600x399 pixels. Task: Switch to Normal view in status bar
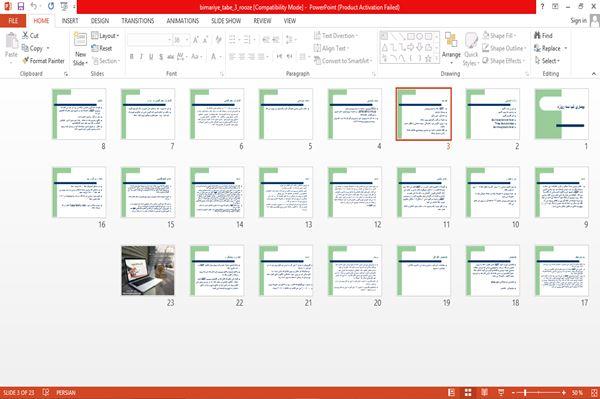coord(452,392)
